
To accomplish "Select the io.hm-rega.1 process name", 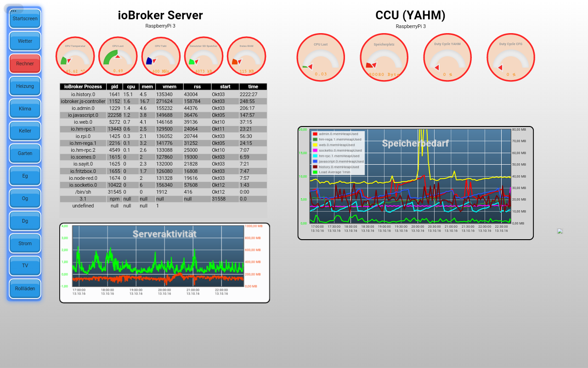I will 83,143.
